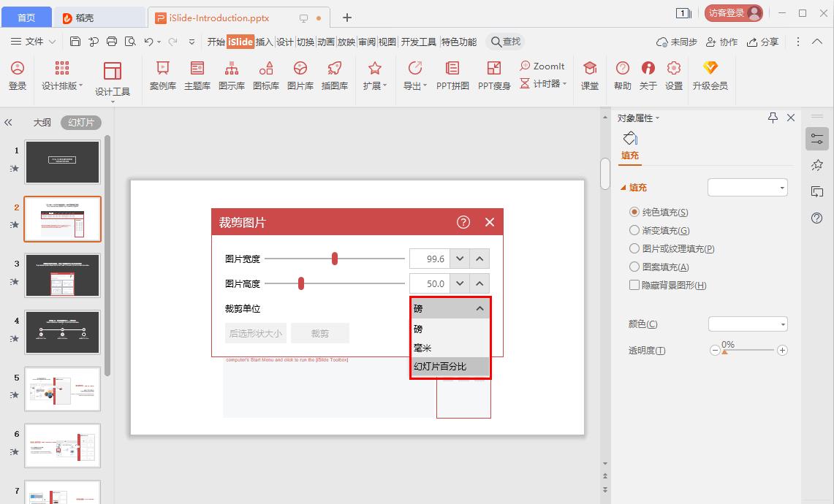The image size is (834, 504).
Task: Click the 访客登录 login button
Action: [x=733, y=12]
